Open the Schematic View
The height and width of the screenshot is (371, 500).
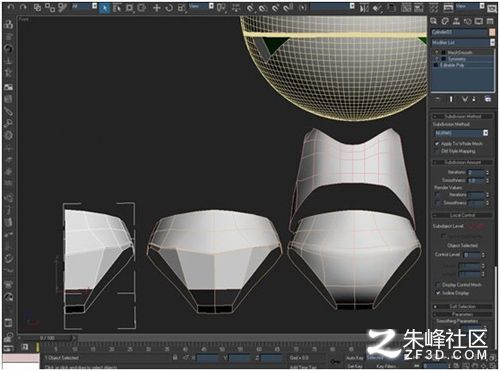419,8
